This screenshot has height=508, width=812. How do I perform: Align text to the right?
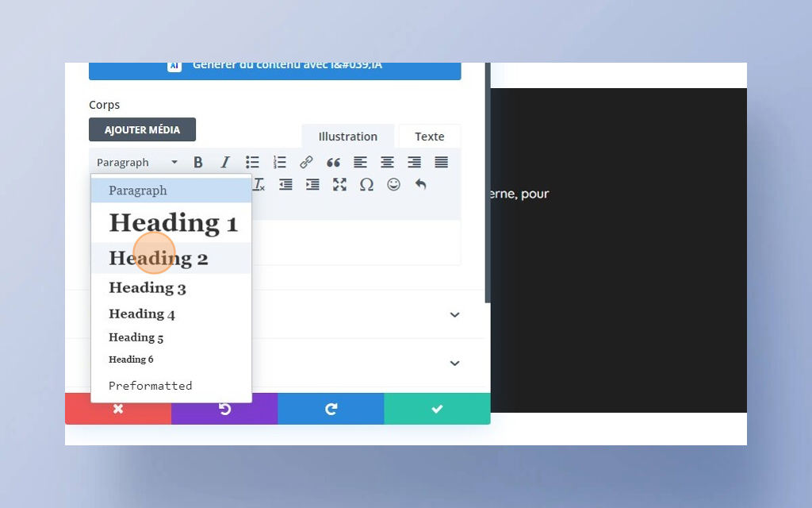point(414,162)
